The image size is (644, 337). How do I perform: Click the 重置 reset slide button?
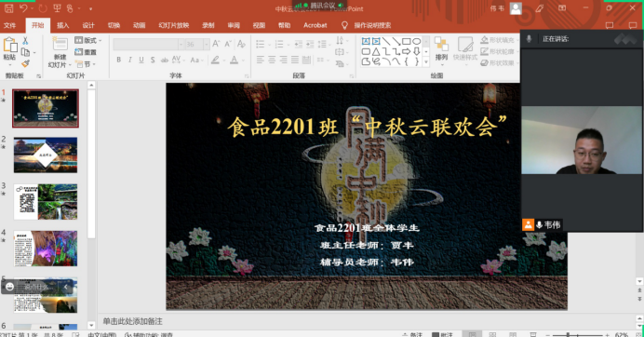(x=86, y=52)
